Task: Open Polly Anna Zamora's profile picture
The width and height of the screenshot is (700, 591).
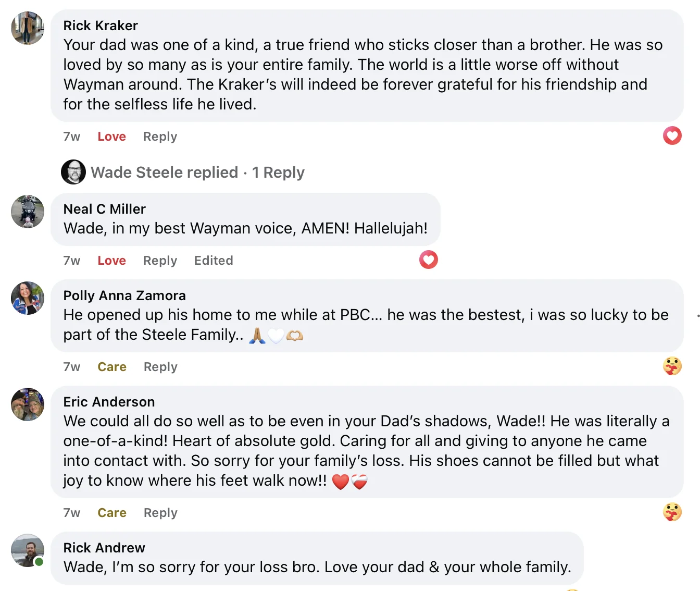Action: tap(28, 298)
